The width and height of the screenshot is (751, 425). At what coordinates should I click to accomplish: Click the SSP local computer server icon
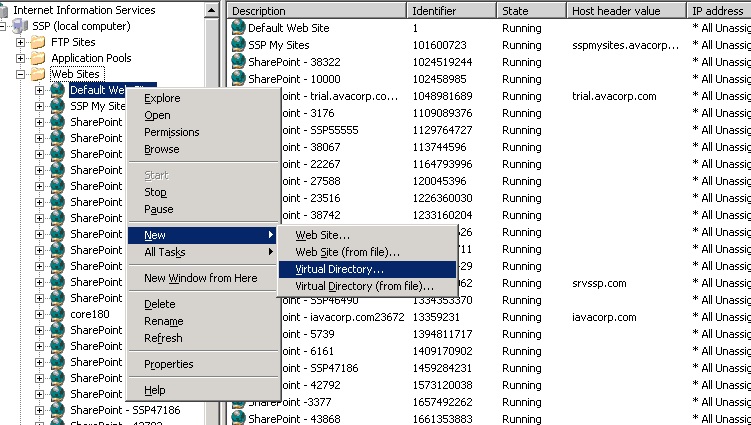[x=20, y=26]
